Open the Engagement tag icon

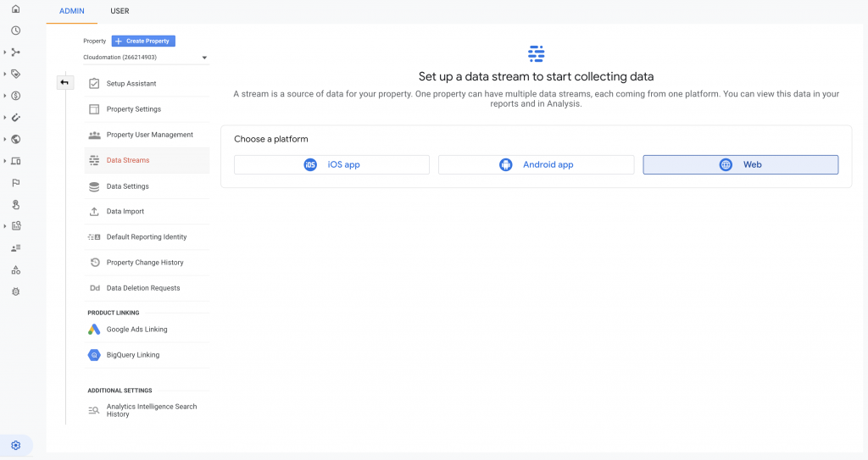click(15, 74)
